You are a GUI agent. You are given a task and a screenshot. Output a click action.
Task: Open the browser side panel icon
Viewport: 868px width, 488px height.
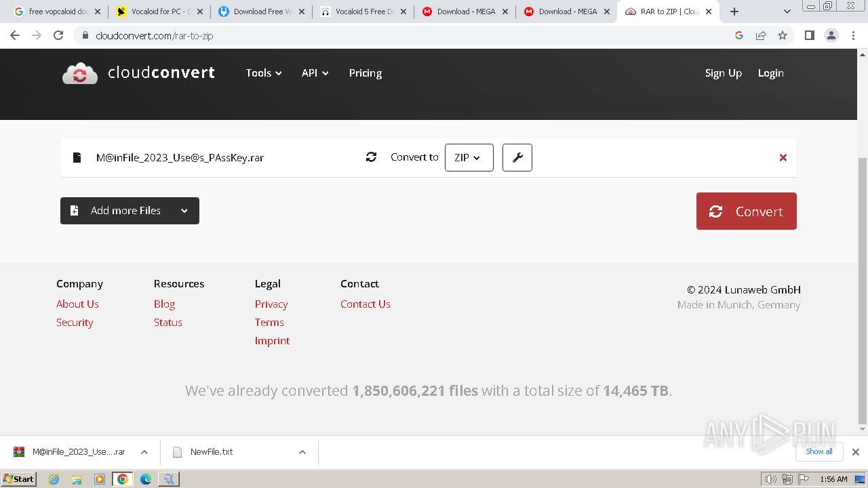click(x=809, y=35)
